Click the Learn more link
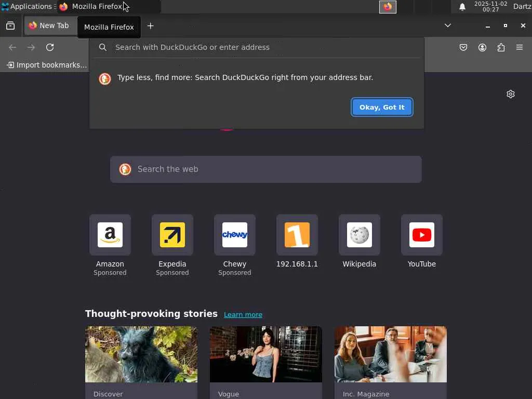The image size is (532, 399). [243, 315]
